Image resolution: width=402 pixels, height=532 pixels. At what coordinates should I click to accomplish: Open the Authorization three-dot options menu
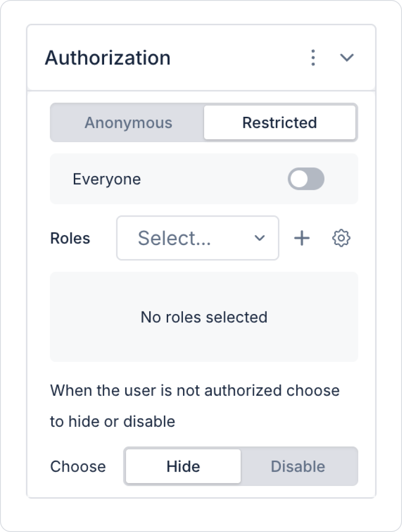point(313,58)
